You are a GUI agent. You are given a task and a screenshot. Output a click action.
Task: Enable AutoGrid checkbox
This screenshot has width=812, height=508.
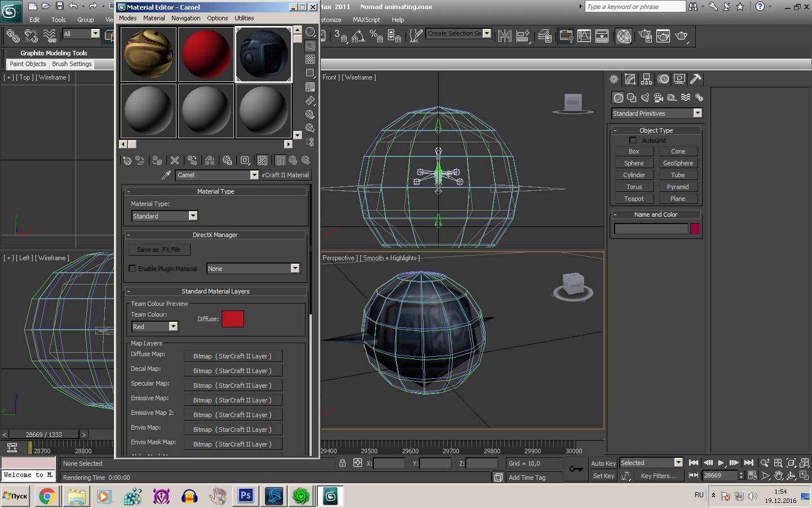(x=633, y=141)
